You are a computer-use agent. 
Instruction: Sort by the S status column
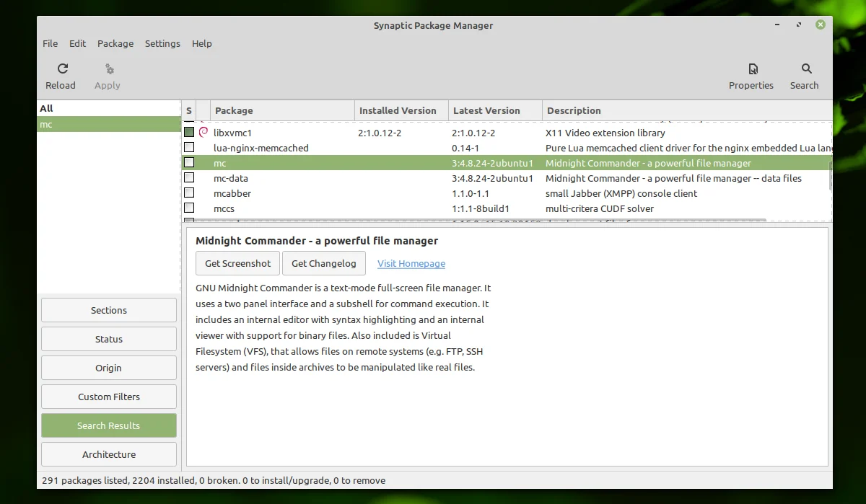click(x=189, y=110)
